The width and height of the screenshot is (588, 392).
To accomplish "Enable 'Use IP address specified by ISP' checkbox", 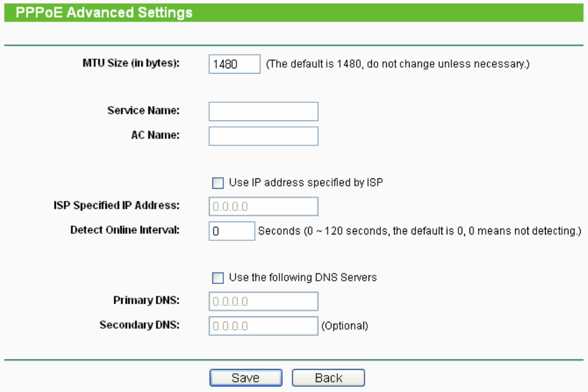I will tap(217, 183).
